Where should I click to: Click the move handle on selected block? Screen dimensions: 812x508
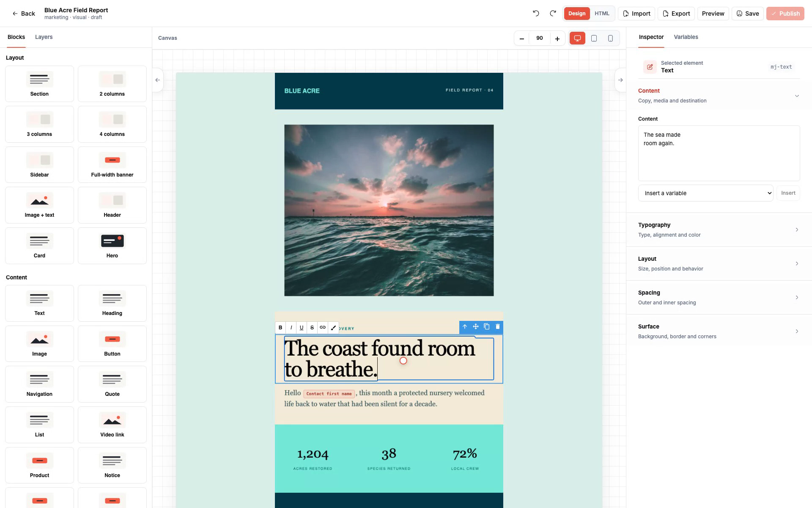tap(476, 327)
